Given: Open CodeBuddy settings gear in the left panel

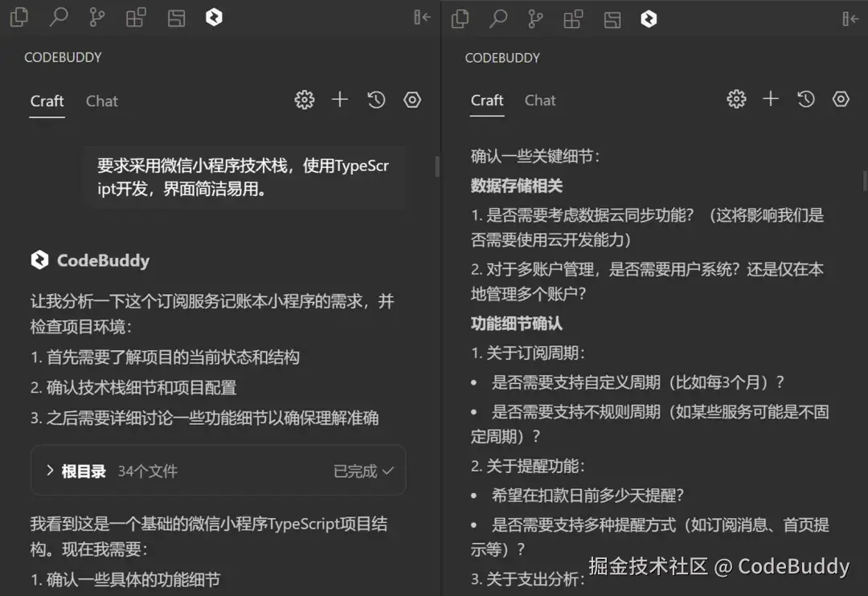Looking at the screenshot, I should click(x=304, y=100).
